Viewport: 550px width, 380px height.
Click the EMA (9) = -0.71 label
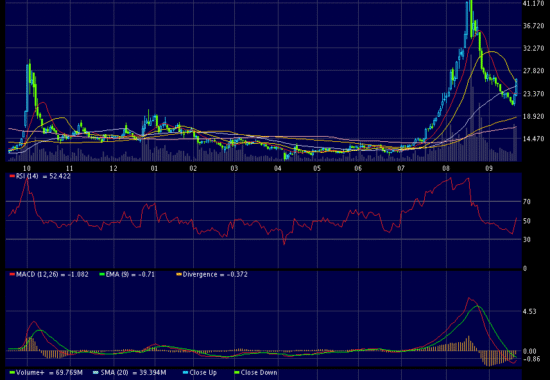point(130,274)
